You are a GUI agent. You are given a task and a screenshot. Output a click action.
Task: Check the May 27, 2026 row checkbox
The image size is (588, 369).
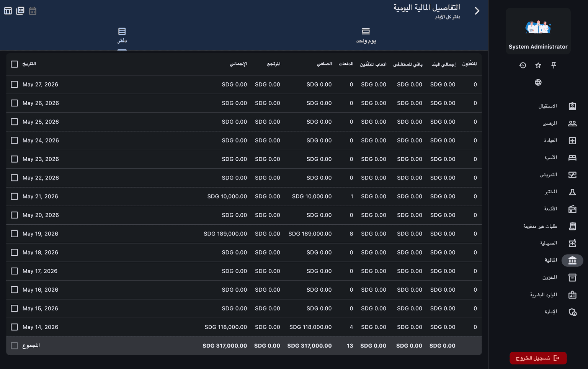[x=15, y=85]
